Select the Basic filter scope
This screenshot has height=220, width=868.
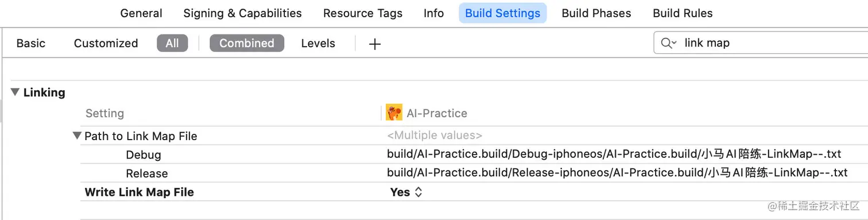(x=31, y=43)
